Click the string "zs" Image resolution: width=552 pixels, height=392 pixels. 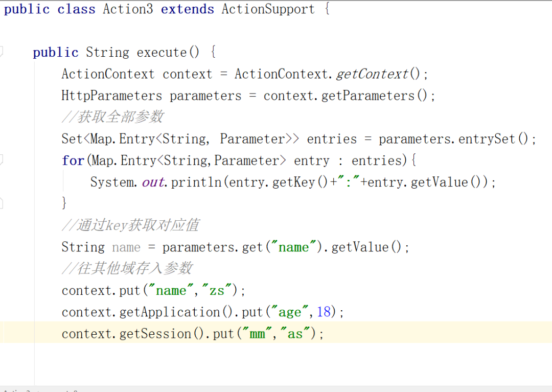coord(217,290)
